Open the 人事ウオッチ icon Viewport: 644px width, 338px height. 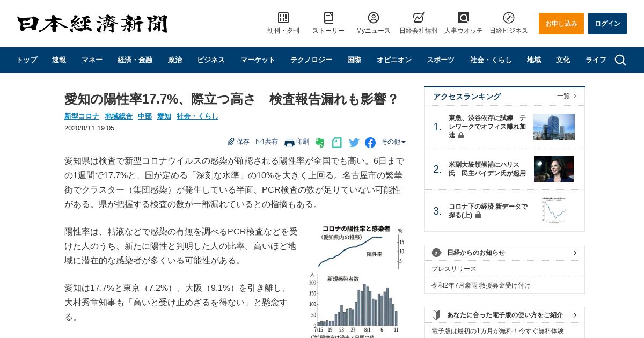coord(464,18)
